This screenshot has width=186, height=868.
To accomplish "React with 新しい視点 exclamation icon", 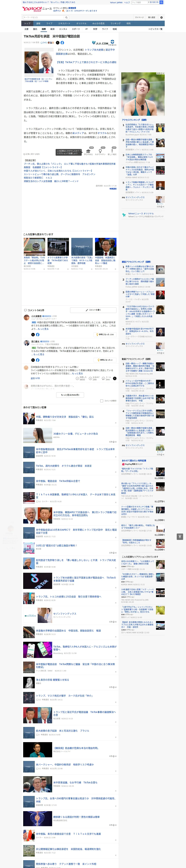I will click(x=112, y=151).
